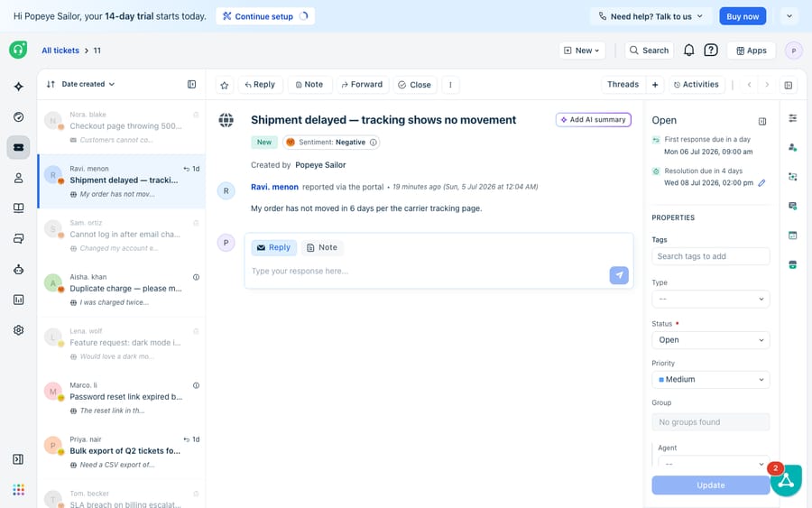Add a new thread with plus icon

click(x=655, y=85)
